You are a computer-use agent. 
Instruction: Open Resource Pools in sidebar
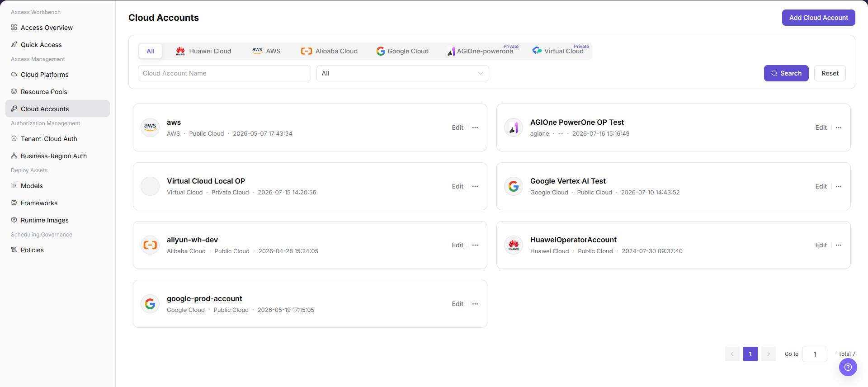tap(57, 92)
